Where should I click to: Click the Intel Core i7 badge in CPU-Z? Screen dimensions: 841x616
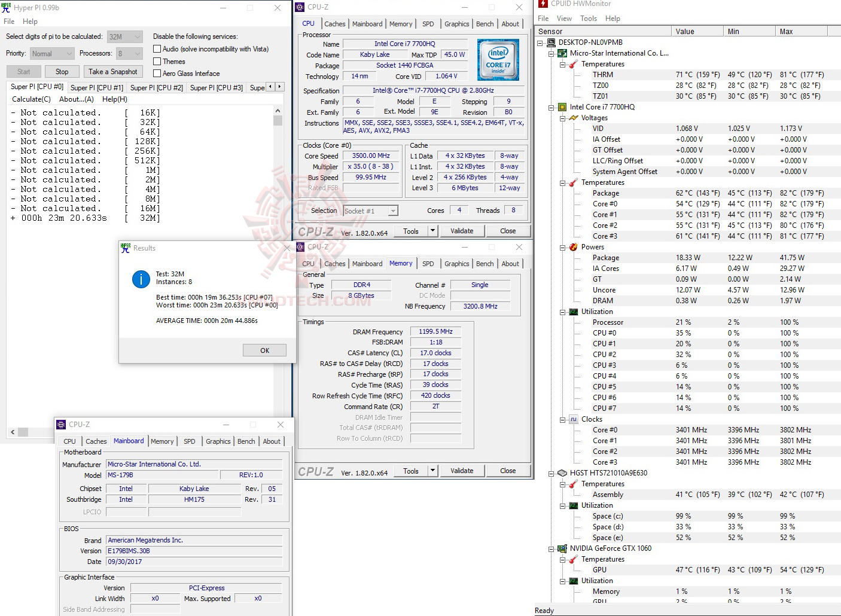498,60
